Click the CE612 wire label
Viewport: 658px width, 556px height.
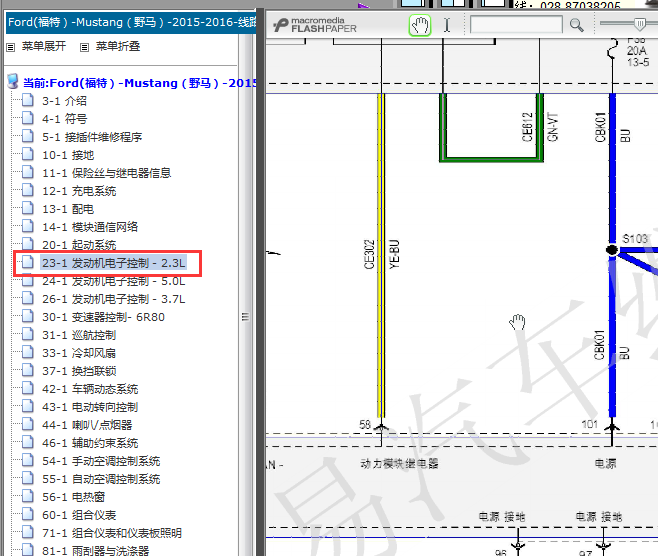(527, 128)
